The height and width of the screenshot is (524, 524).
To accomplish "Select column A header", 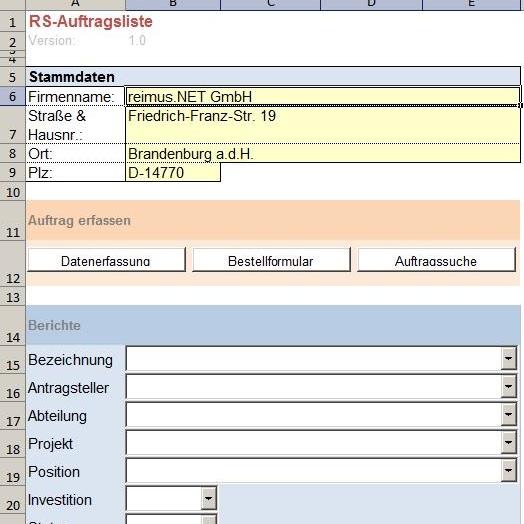I will click(75, 5).
